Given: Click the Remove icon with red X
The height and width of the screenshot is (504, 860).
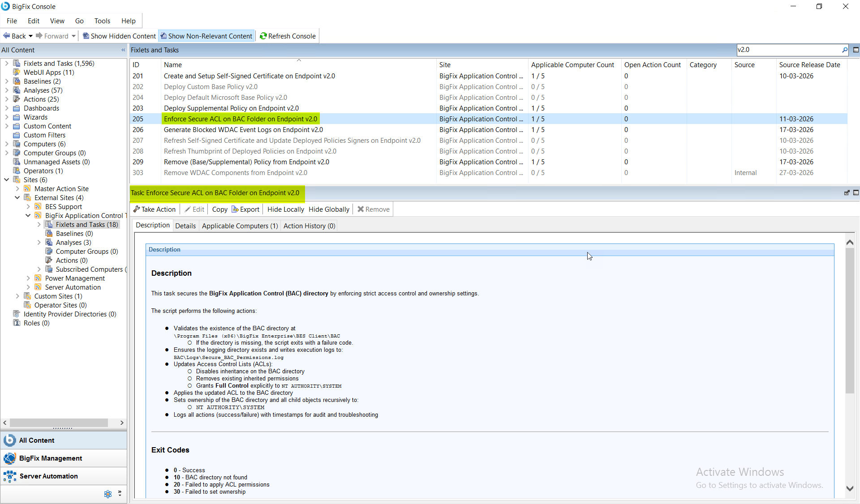Looking at the screenshot, I should click(x=361, y=209).
